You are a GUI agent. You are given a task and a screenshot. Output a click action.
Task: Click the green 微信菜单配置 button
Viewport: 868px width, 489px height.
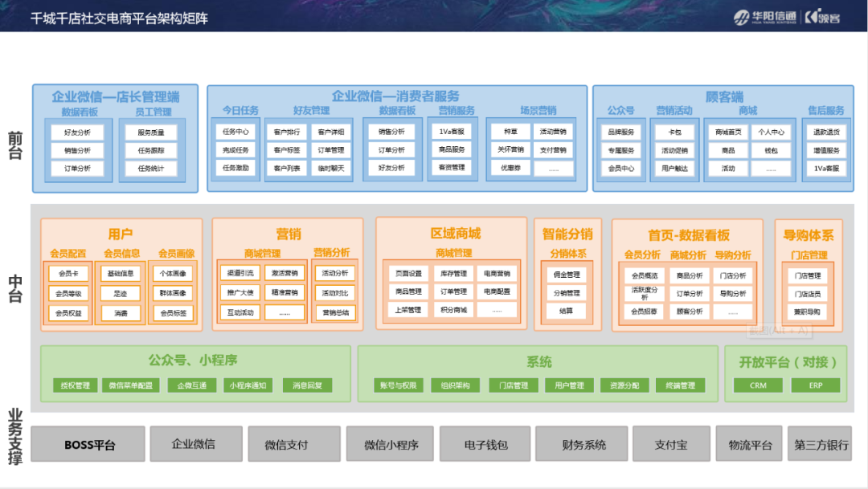click(x=131, y=385)
